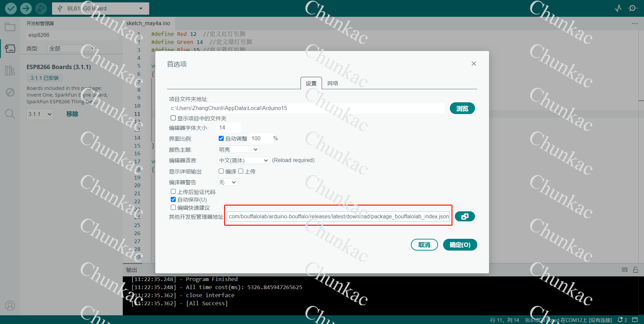Open the Debug sidebar icon
644x324 pixels.
(x=10, y=92)
